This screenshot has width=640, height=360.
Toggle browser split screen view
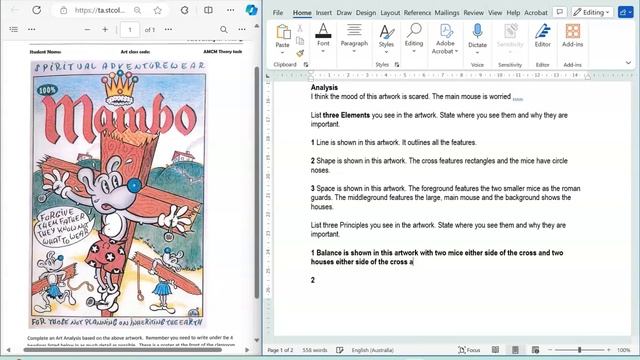click(x=208, y=10)
